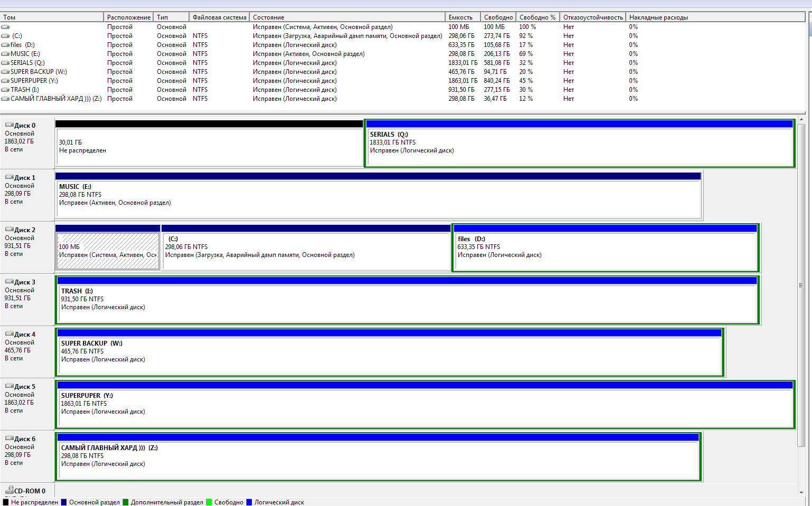
Task: Click the disk icon next to Диск 3
Action: pyautogui.click(x=10, y=282)
